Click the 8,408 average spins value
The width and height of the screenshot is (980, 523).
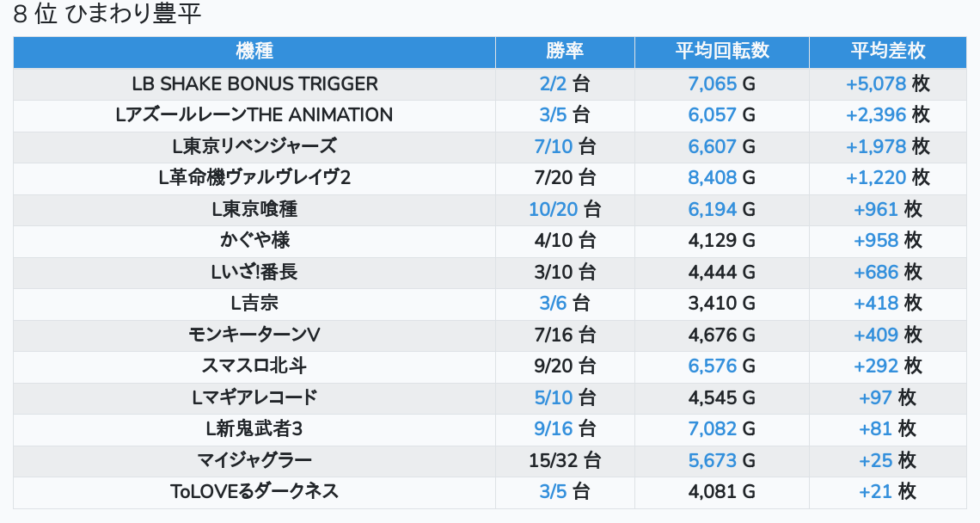713,178
